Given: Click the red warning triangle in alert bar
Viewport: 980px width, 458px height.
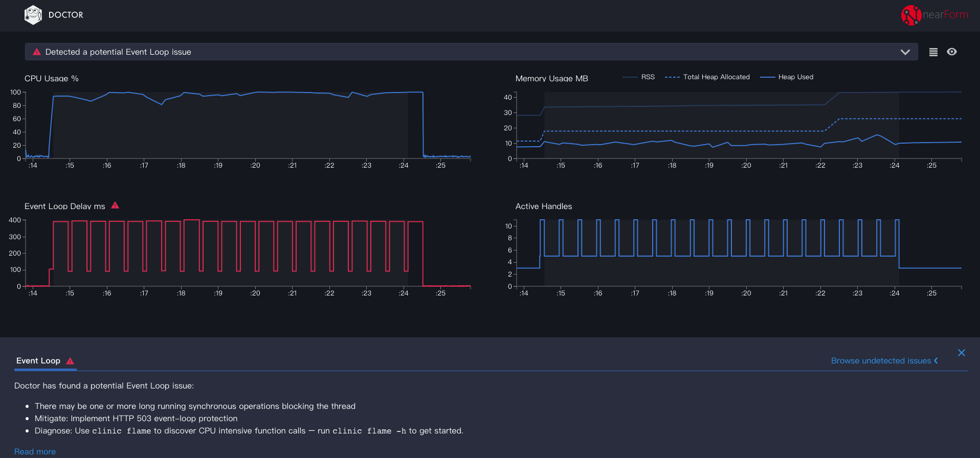Looking at the screenshot, I should click(x=37, y=52).
